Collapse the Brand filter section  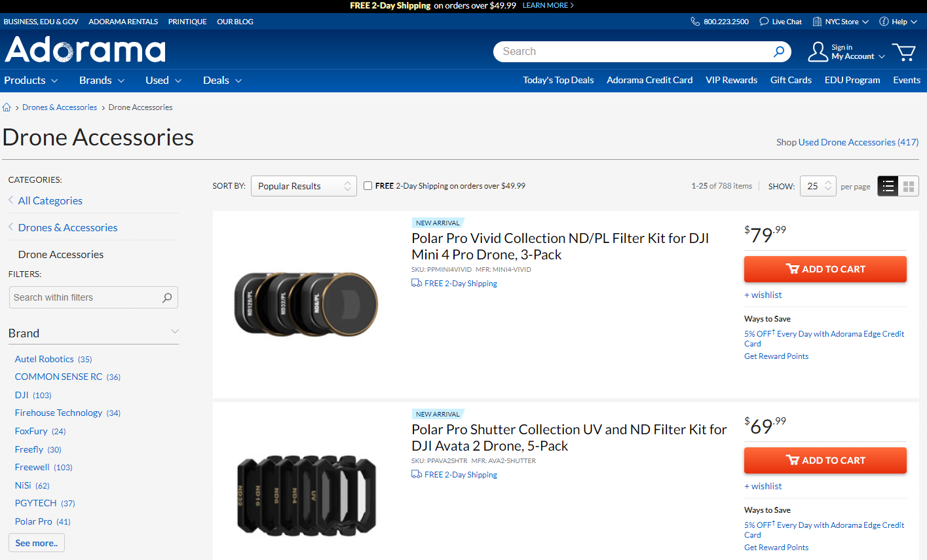[x=175, y=331]
